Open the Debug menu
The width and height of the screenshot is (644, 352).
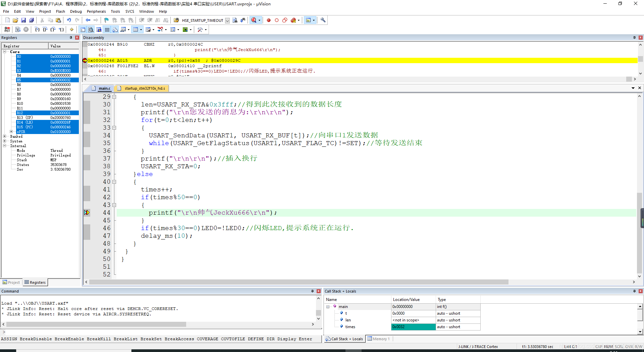click(x=76, y=11)
